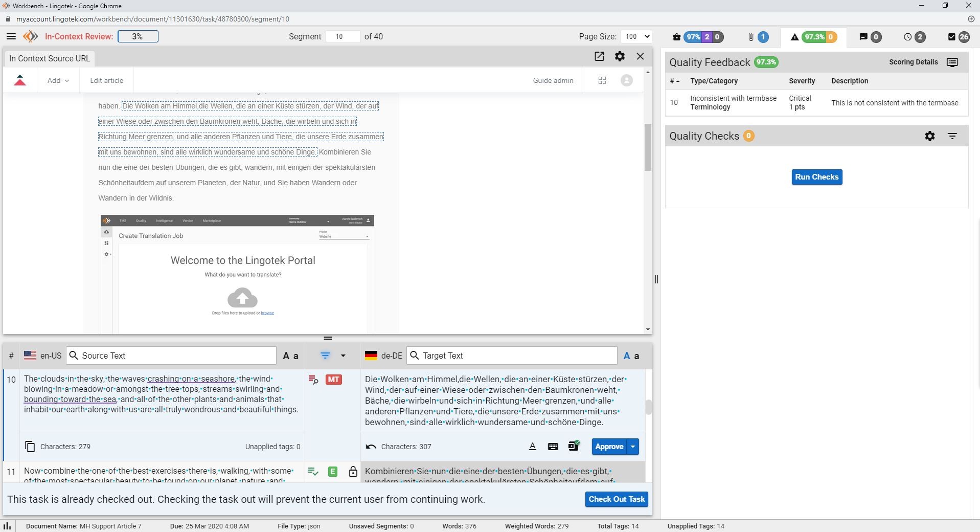Open In Context preview settings gear
The image size is (980, 532).
coord(620,56)
